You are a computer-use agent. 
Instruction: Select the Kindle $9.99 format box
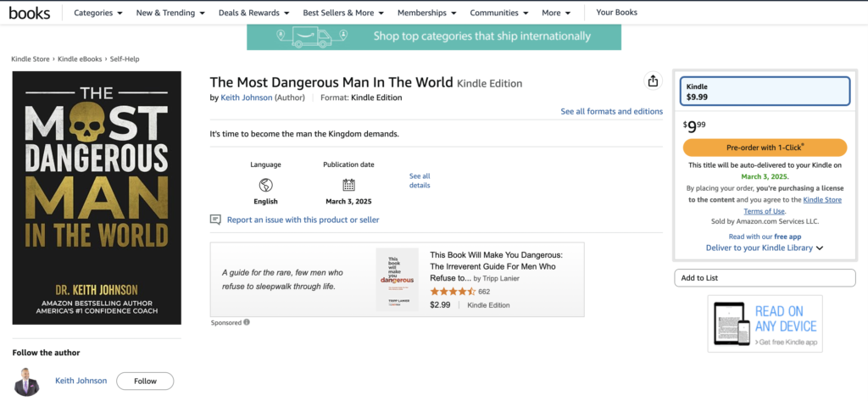pos(765,92)
